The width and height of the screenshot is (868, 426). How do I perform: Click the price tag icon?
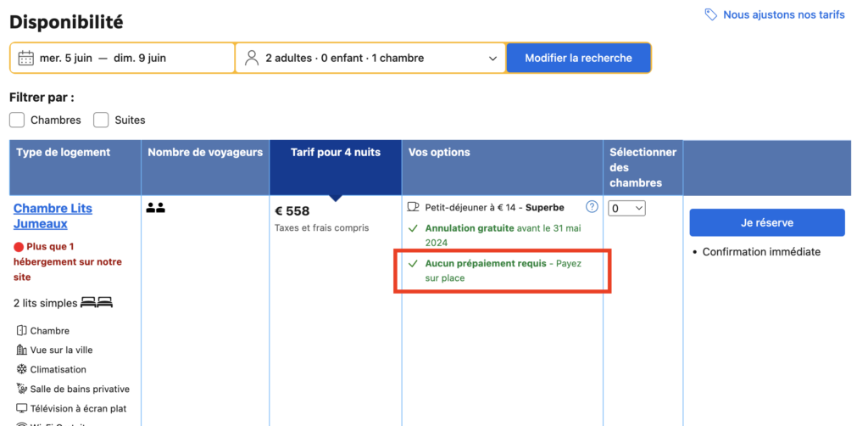point(711,15)
